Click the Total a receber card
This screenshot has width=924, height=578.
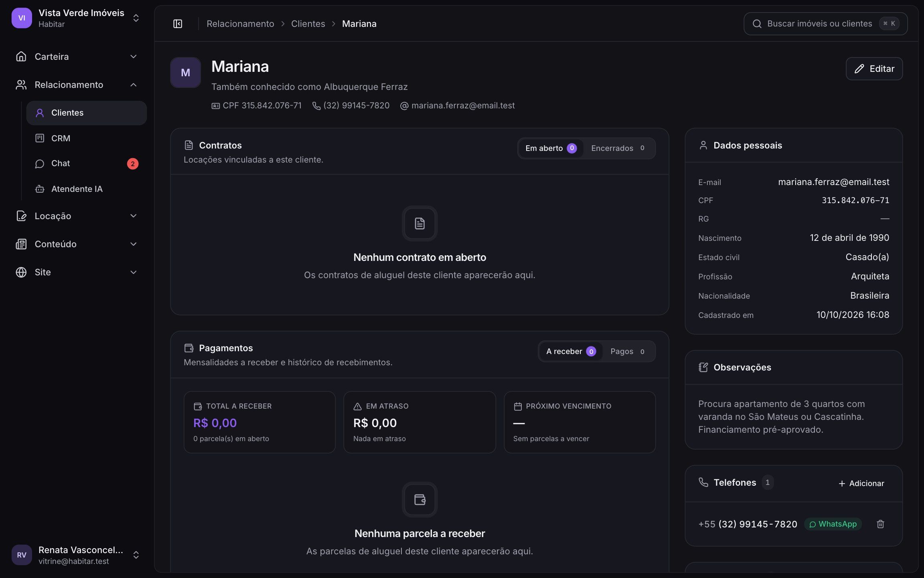pyautogui.click(x=259, y=422)
